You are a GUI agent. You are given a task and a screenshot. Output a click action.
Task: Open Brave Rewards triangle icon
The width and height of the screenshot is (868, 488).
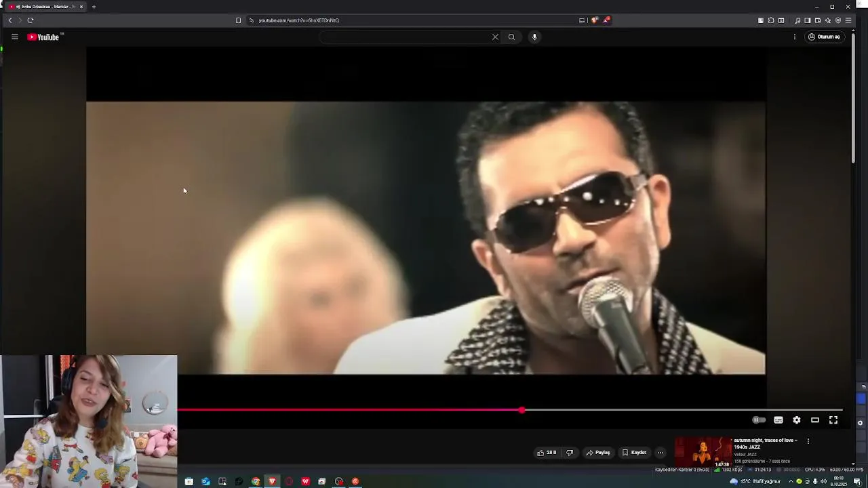coord(606,20)
